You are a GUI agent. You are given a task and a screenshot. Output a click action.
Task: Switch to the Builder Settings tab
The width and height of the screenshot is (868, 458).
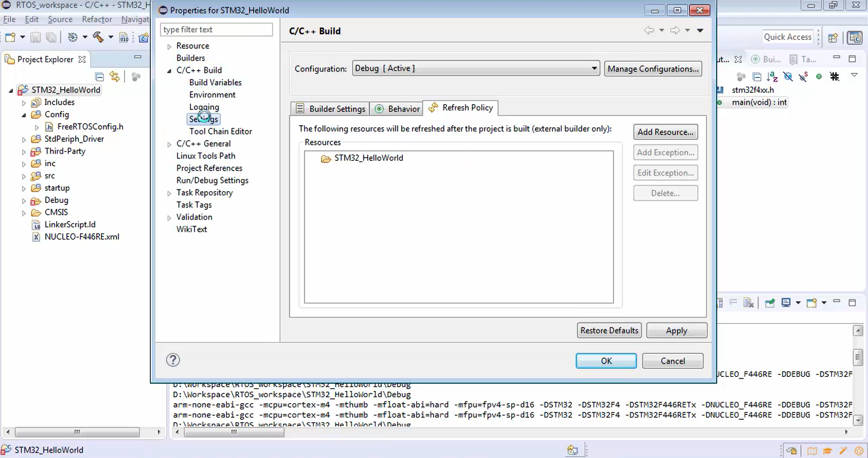[330, 109]
